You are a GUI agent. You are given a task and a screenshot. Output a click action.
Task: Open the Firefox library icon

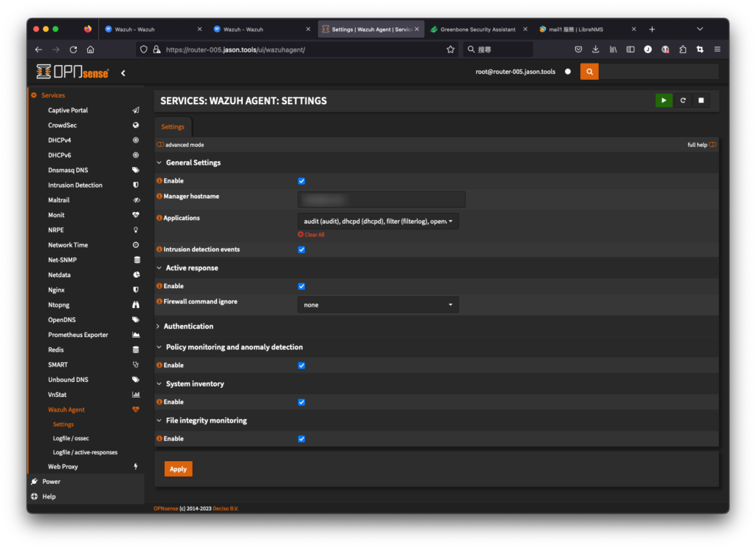[613, 50]
